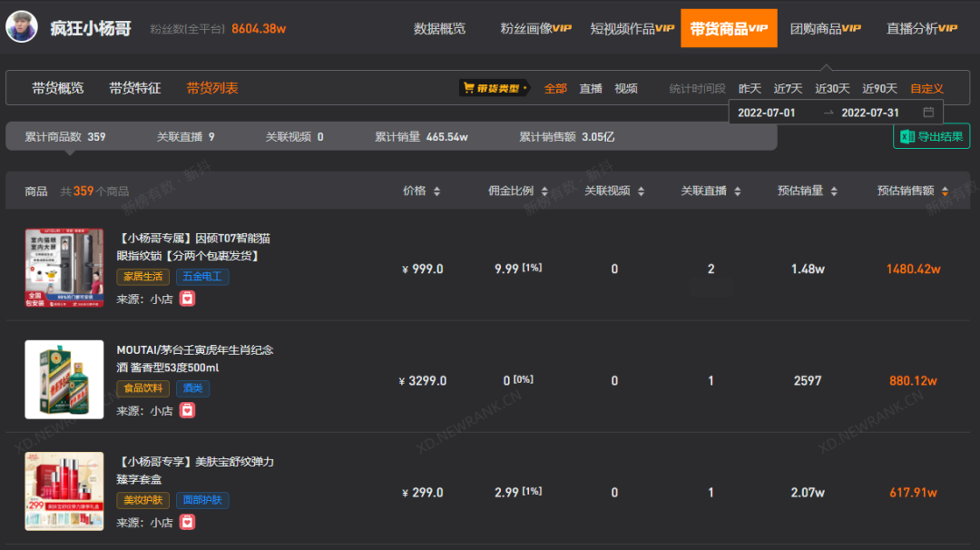The height and width of the screenshot is (550, 980).
Task: Set time range to 近30天
Action: 832,89
